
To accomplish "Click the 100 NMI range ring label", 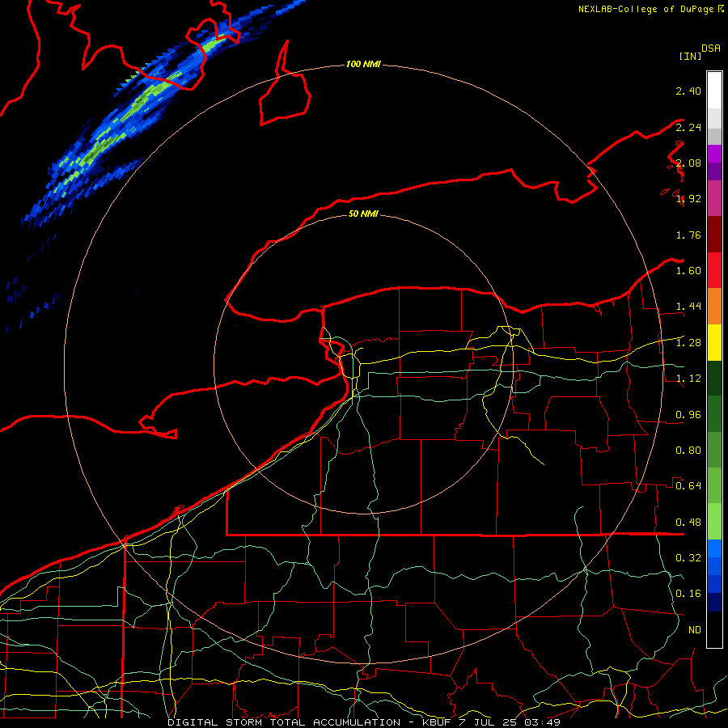I will pyautogui.click(x=363, y=64).
